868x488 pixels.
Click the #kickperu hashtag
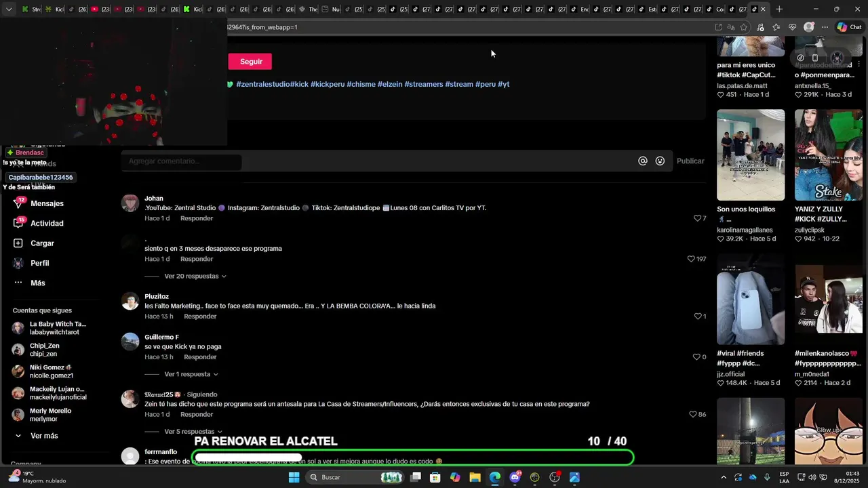coord(328,84)
